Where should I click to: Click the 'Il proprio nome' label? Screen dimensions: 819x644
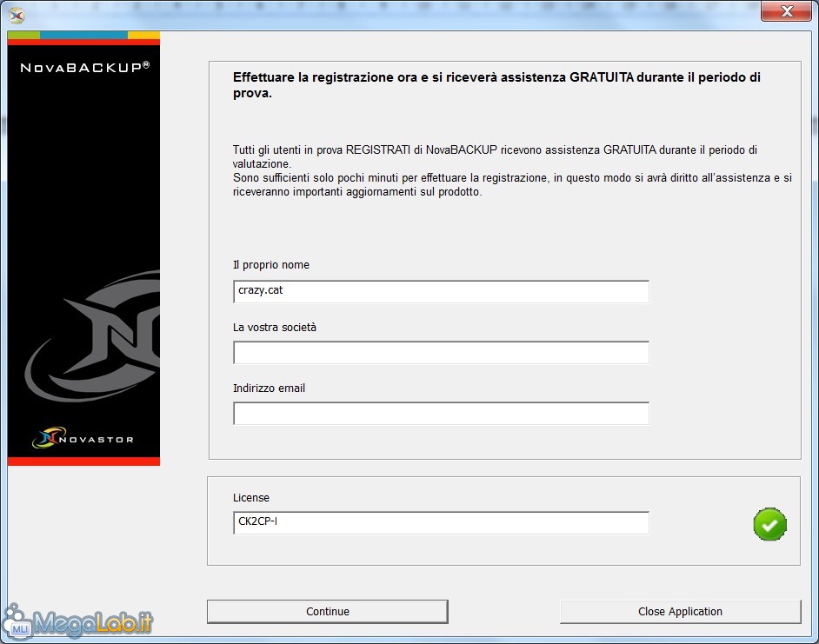point(271,265)
